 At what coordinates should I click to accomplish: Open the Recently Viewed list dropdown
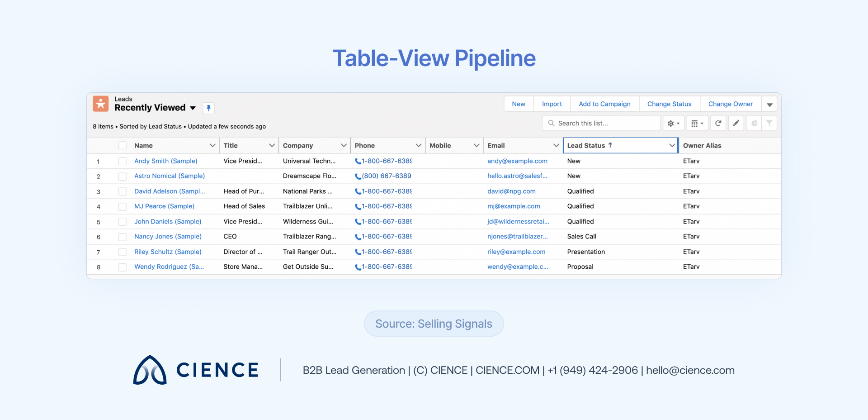(193, 108)
